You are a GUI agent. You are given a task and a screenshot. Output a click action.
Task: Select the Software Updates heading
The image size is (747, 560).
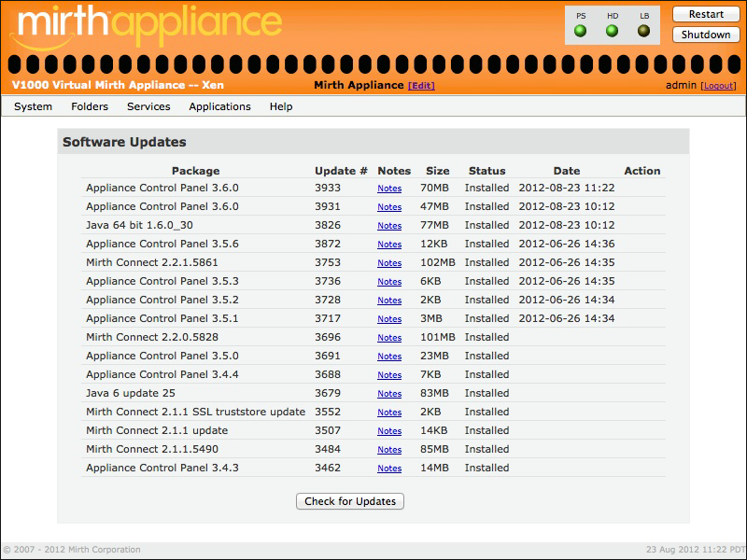click(x=124, y=142)
